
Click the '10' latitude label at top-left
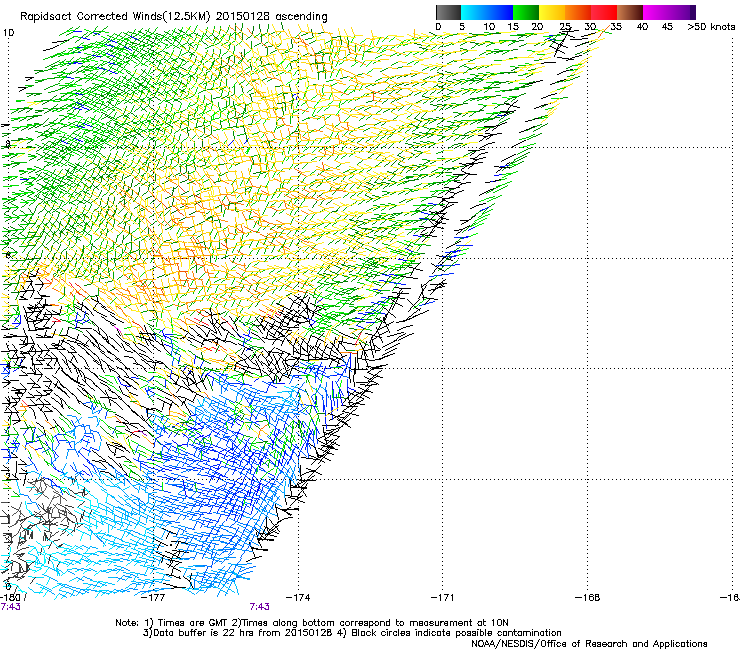click(x=8, y=33)
